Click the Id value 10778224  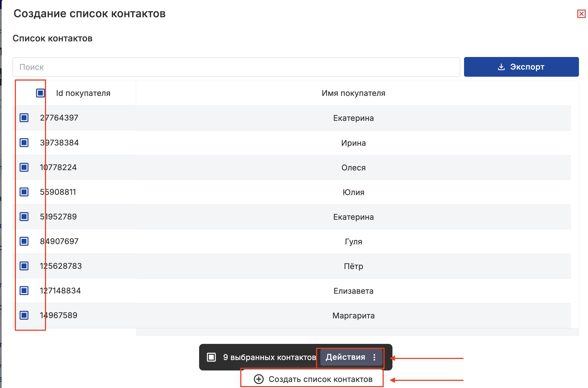point(58,167)
